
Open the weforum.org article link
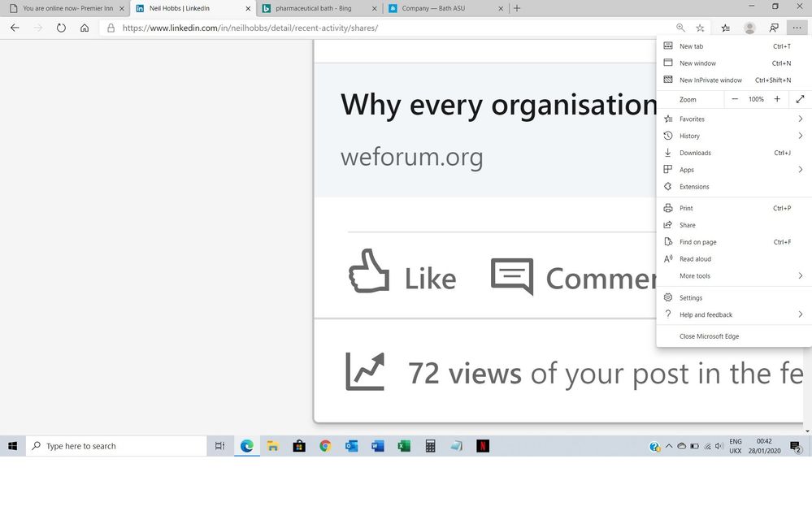coord(412,157)
